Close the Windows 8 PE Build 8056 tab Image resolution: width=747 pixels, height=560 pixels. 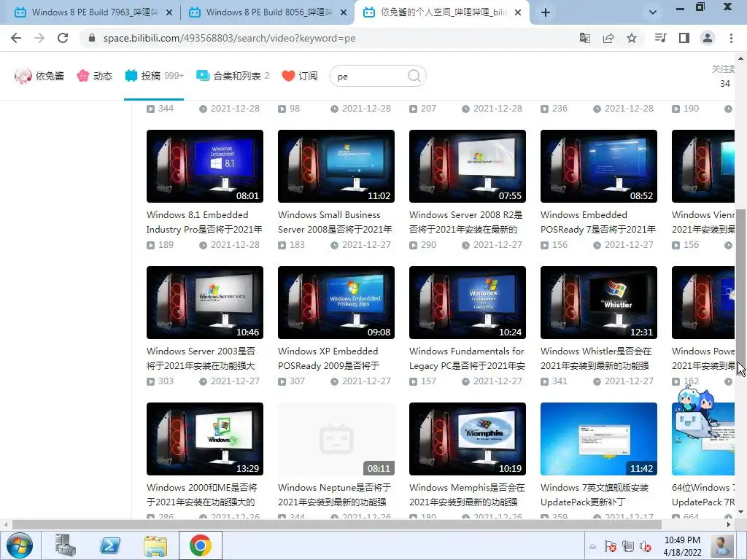pyautogui.click(x=344, y=13)
